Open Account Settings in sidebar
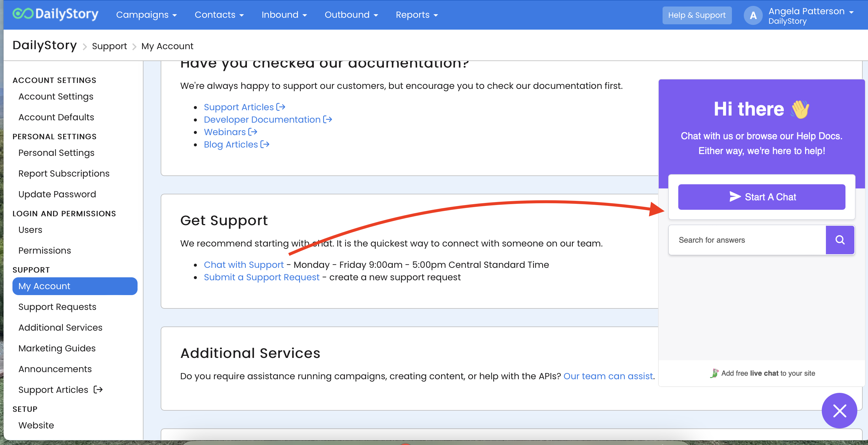868x445 pixels. click(56, 97)
